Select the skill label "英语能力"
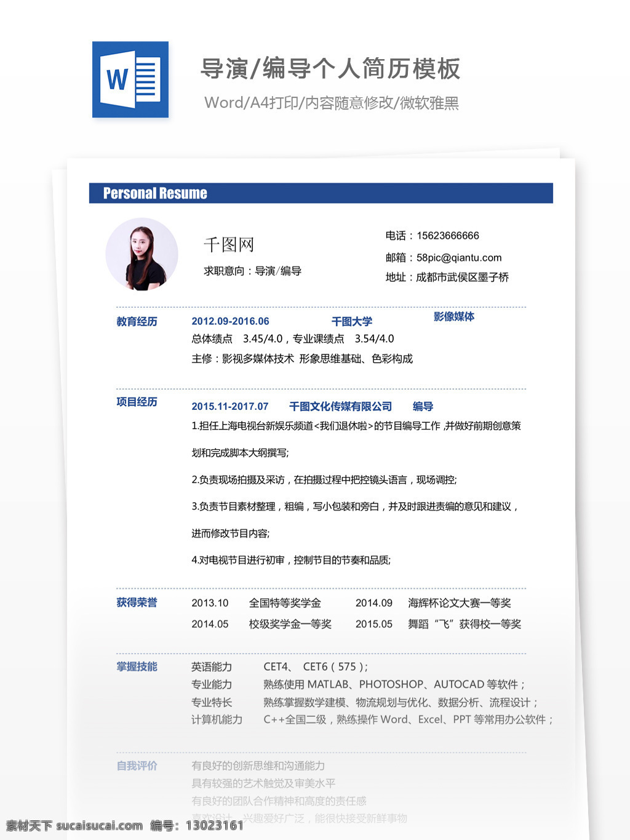Viewport: 630px width, 840px height. pyautogui.click(x=212, y=666)
